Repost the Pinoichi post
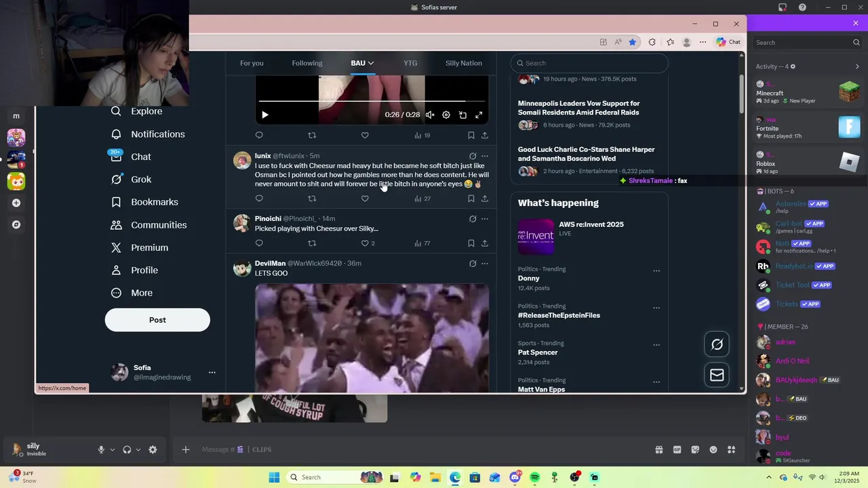Image resolution: width=868 pixels, height=488 pixels. pyautogui.click(x=312, y=243)
